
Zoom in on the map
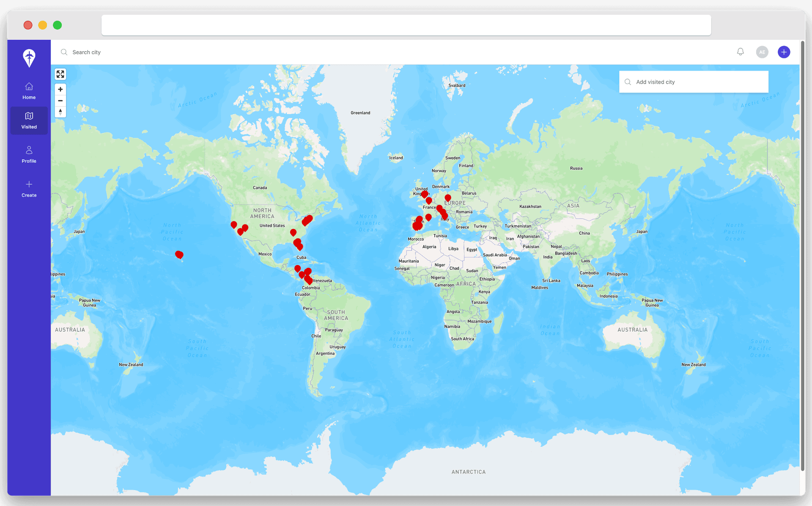point(60,89)
